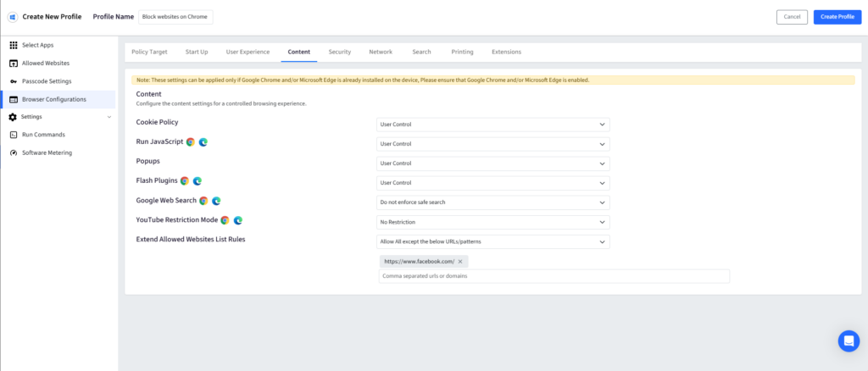Click the Windows logo icon beside Create New Profile
The width and height of the screenshot is (868, 371).
[12, 17]
